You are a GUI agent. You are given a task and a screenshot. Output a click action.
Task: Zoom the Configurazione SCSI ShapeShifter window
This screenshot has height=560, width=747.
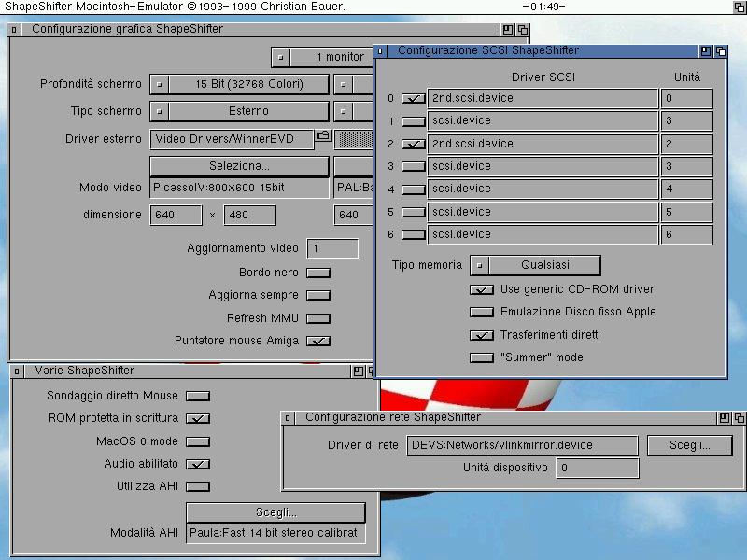pos(706,51)
